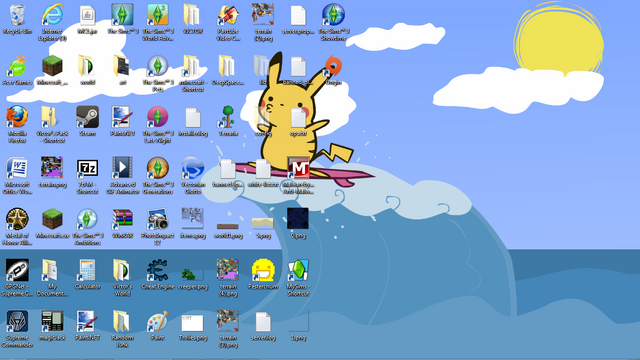Open the art folder
This screenshot has height=360, width=640.
click(122, 66)
